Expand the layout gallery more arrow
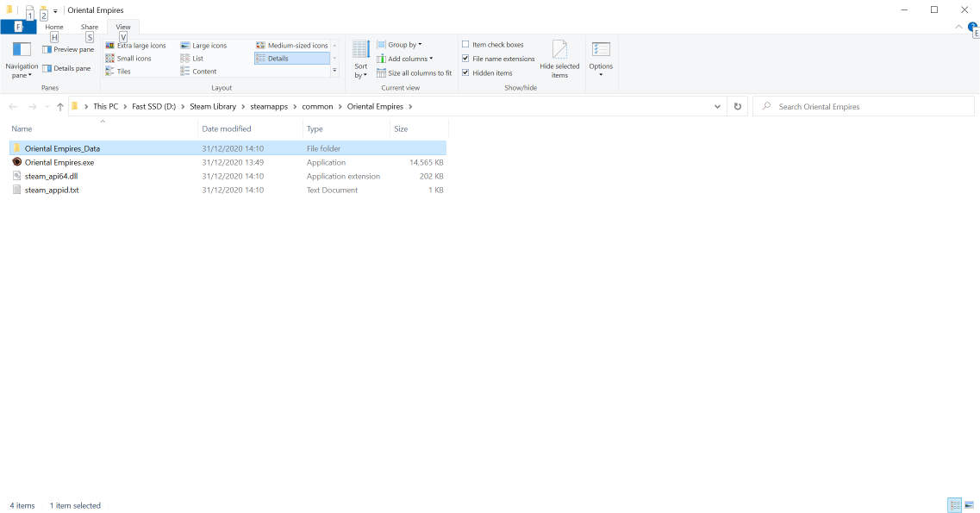 [x=334, y=71]
